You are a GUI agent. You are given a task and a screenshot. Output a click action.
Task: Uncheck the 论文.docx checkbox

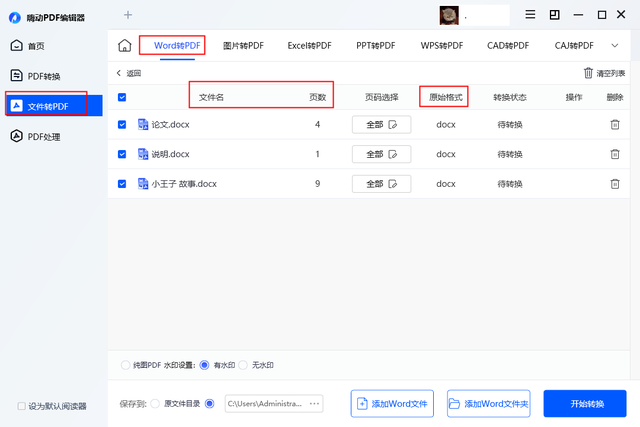point(122,125)
